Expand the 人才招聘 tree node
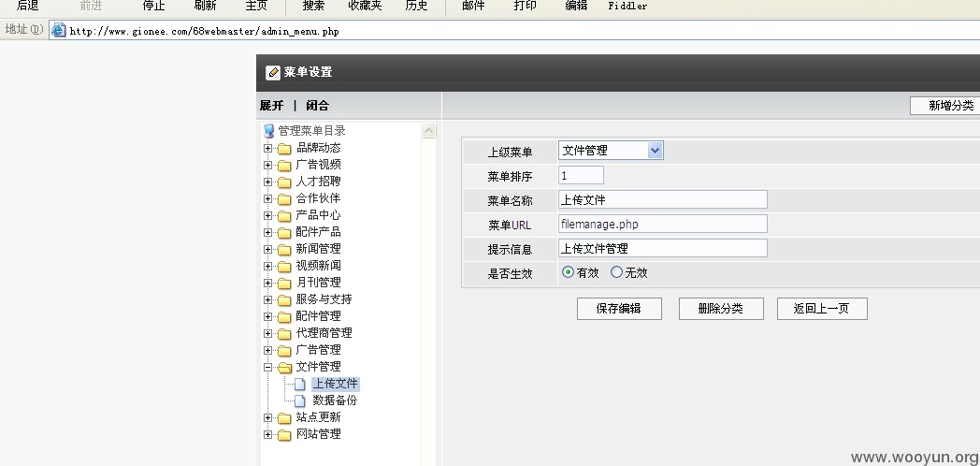The height and width of the screenshot is (466, 980). 268,182
